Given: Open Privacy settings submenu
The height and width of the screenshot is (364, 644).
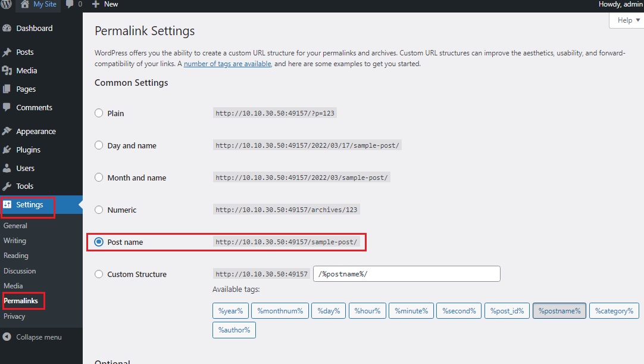Looking at the screenshot, I should (x=14, y=316).
